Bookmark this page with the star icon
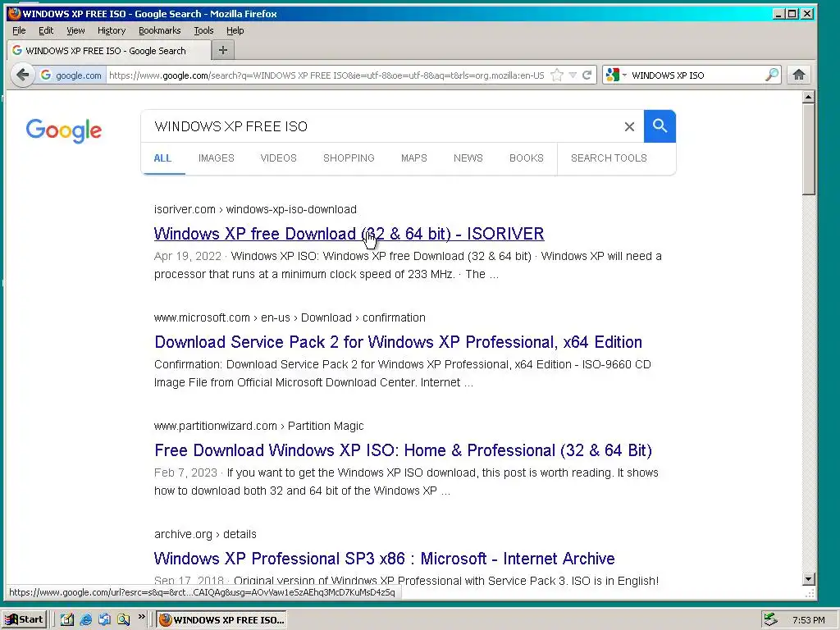This screenshot has width=840, height=630. pos(557,75)
